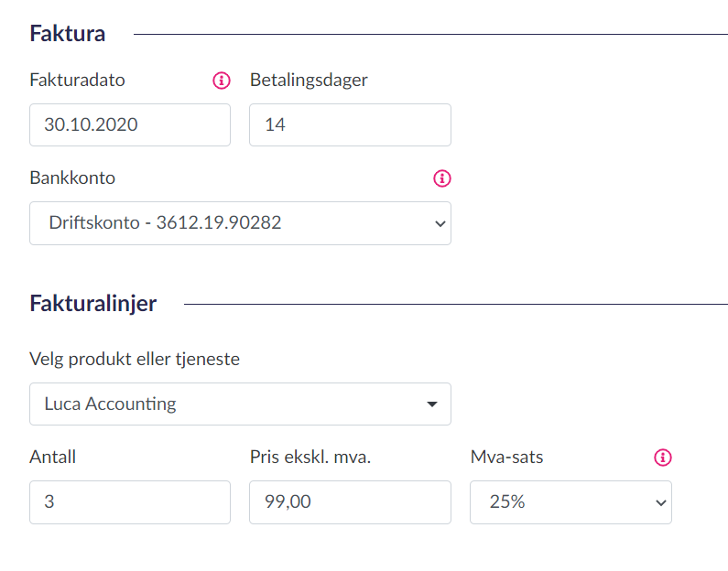This screenshot has width=728, height=571.
Task: Click the info icon next to Fakturadato
Action: click(x=222, y=81)
